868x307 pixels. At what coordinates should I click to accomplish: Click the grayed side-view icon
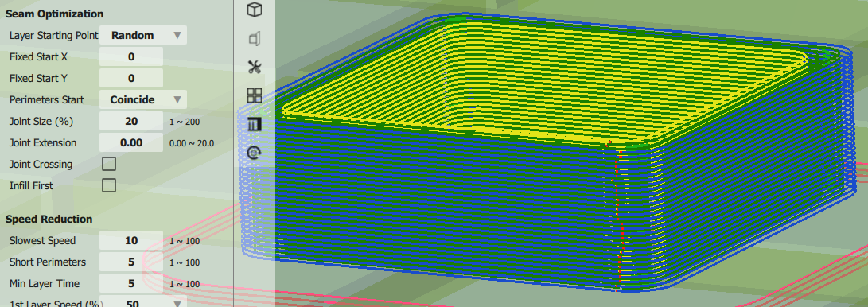(x=254, y=39)
